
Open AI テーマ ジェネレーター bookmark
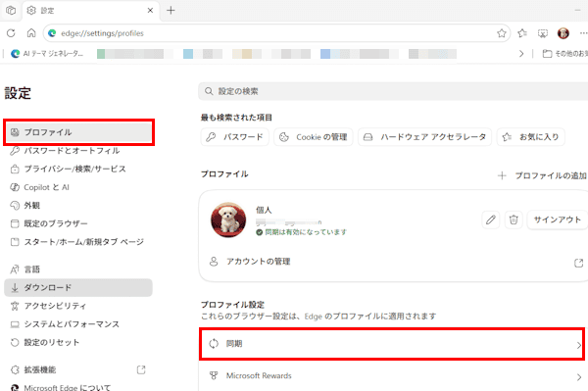(47, 54)
